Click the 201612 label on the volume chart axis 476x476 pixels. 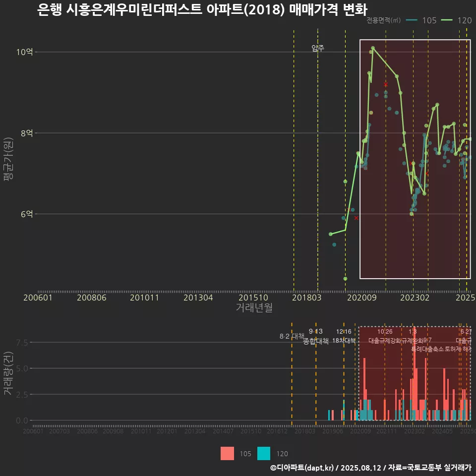[x=277, y=431]
